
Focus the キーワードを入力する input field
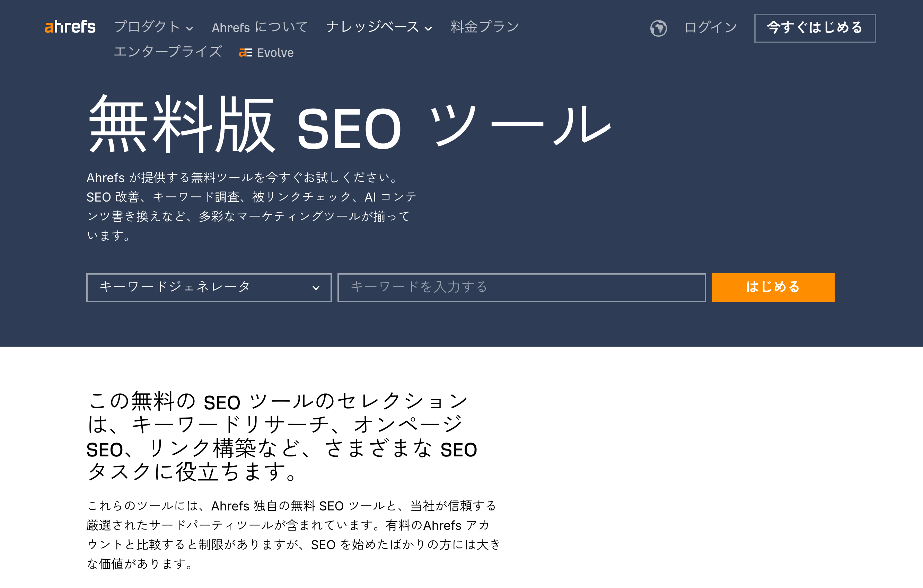tap(521, 288)
